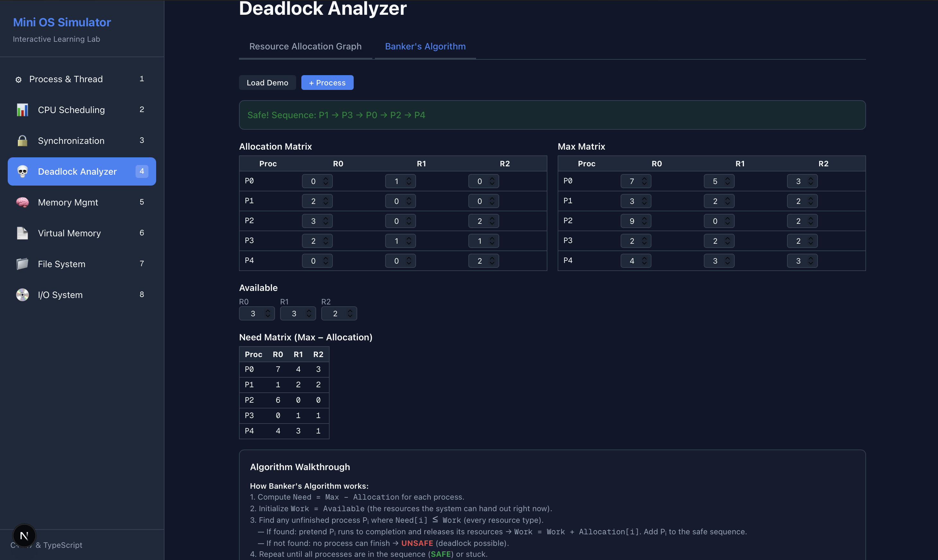Screen dimensions: 938x560
Task: Click the padlock Synchronization icon
Action: point(22,141)
